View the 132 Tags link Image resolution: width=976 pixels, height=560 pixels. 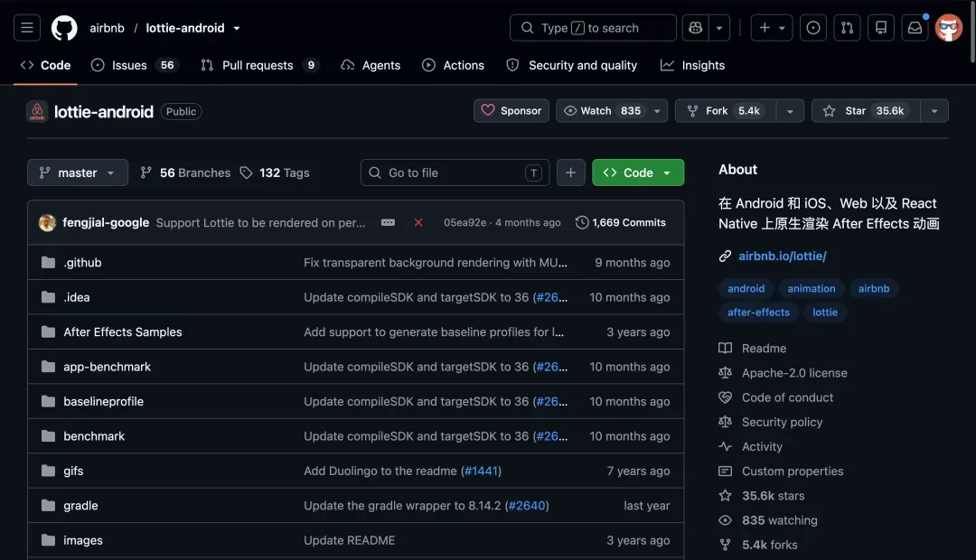275,173
